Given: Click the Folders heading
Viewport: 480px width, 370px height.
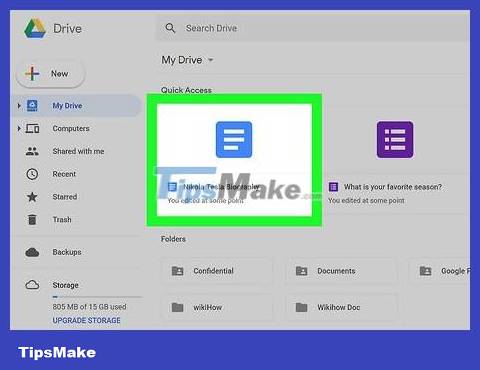Looking at the screenshot, I should pos(173,239).
